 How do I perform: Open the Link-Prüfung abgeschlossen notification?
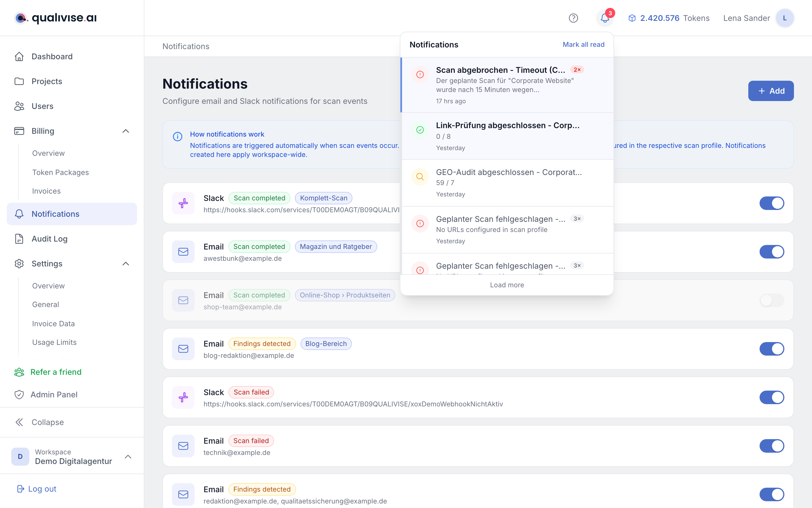coord(507,136)
